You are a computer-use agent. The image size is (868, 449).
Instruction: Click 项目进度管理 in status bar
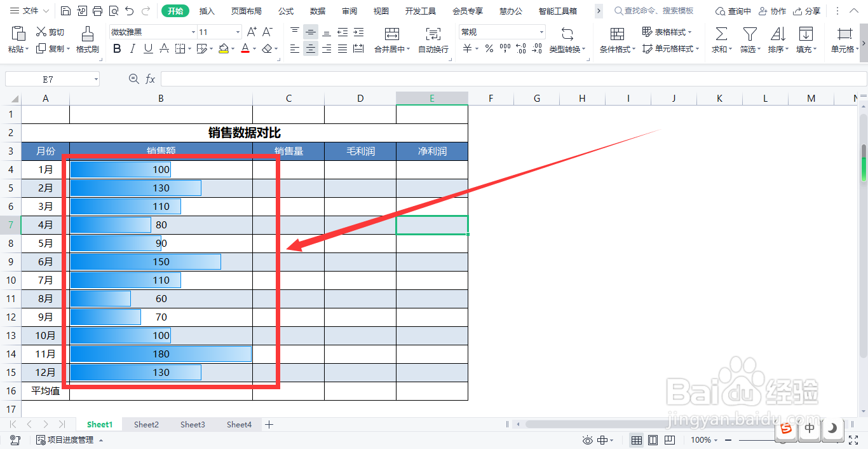coord(65,440)
